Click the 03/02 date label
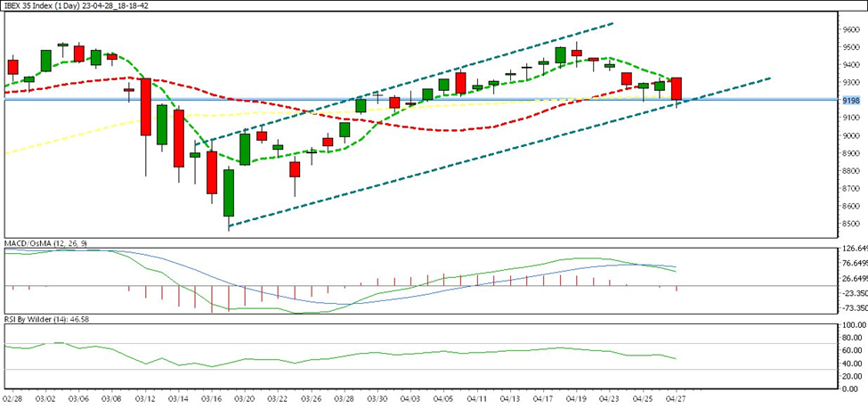Viewport: 868px width, 417px height. click(45, 397)
